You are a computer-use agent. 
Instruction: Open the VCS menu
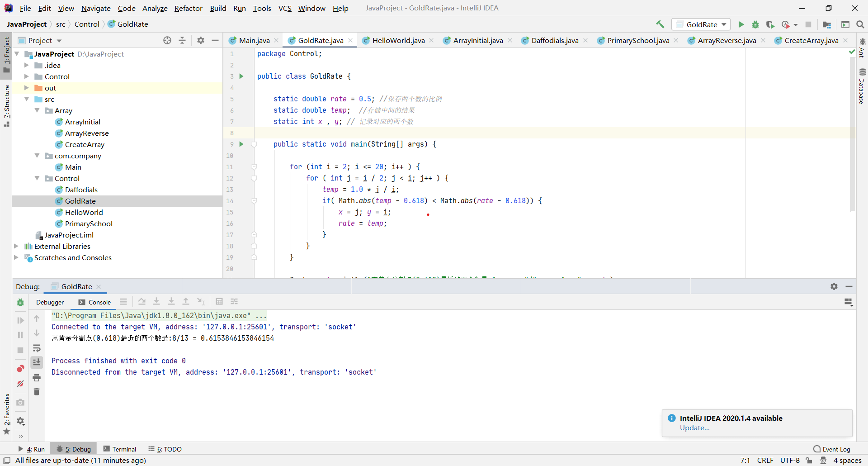point(285,8)
